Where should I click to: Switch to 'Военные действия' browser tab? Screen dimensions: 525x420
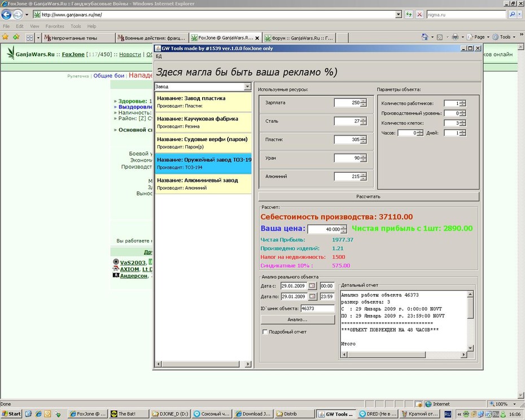152,38
